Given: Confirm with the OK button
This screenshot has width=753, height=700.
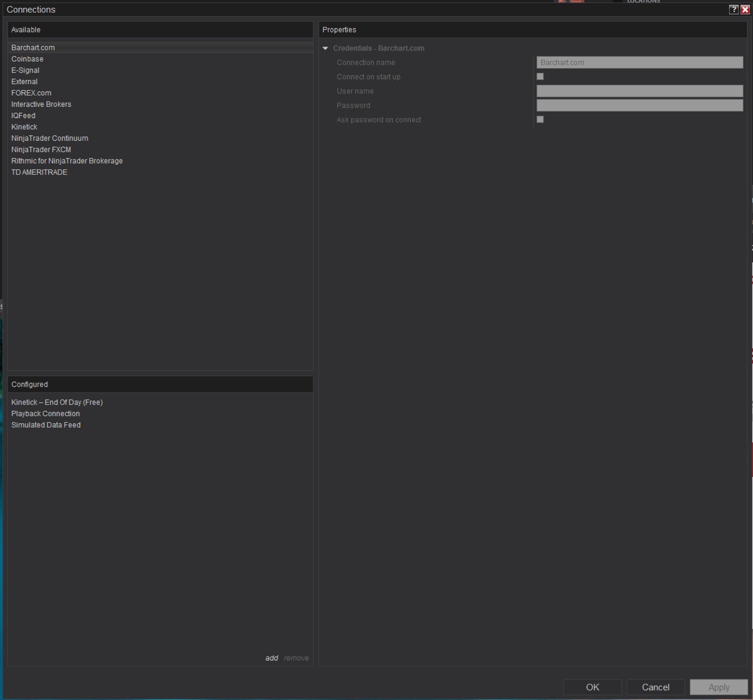Looking at the screenshot, I should tap(593, 687).
